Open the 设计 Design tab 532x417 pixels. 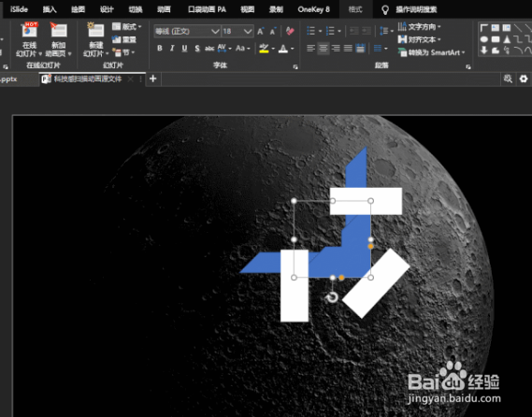(x=107, y=9)
